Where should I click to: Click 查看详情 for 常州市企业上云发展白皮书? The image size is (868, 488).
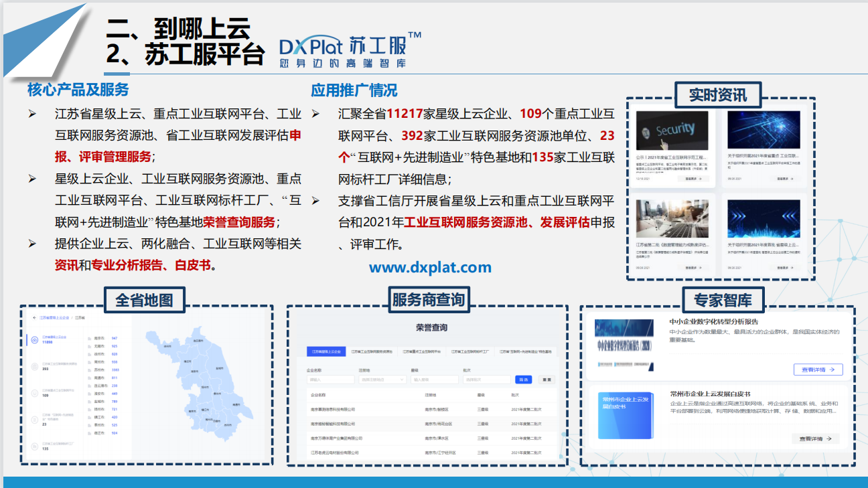pyautogui.click(x=815, y=439)
